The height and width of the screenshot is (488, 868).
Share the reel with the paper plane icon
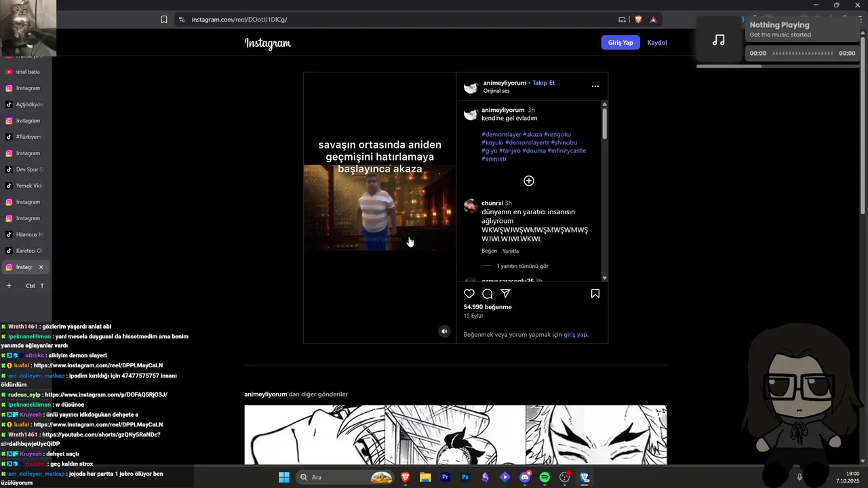click(x=505, y=293)
